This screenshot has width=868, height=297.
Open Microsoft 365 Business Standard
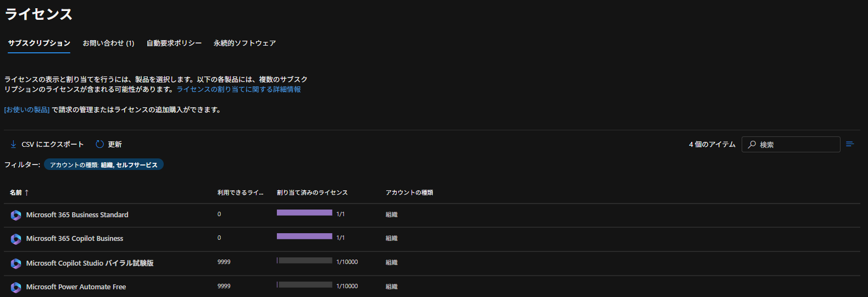pyautogui.click(x=77, y=215)
